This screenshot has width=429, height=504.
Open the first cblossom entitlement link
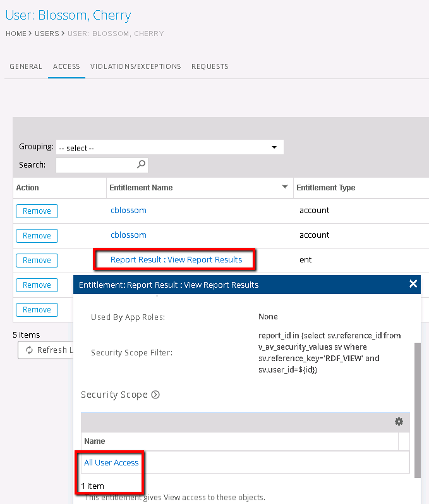[x=128, y=211]
